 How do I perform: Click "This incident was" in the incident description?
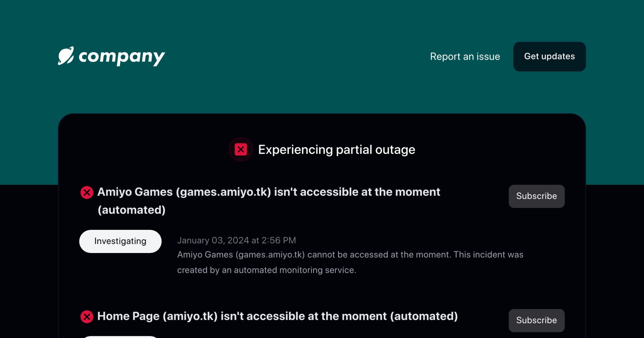click(488, 255)
